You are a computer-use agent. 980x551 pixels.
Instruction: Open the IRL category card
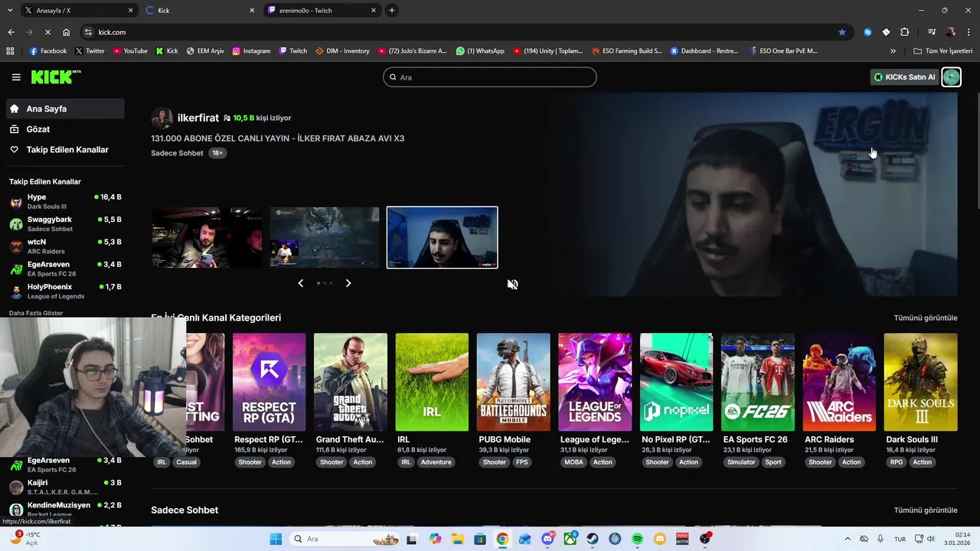(432, 382)
